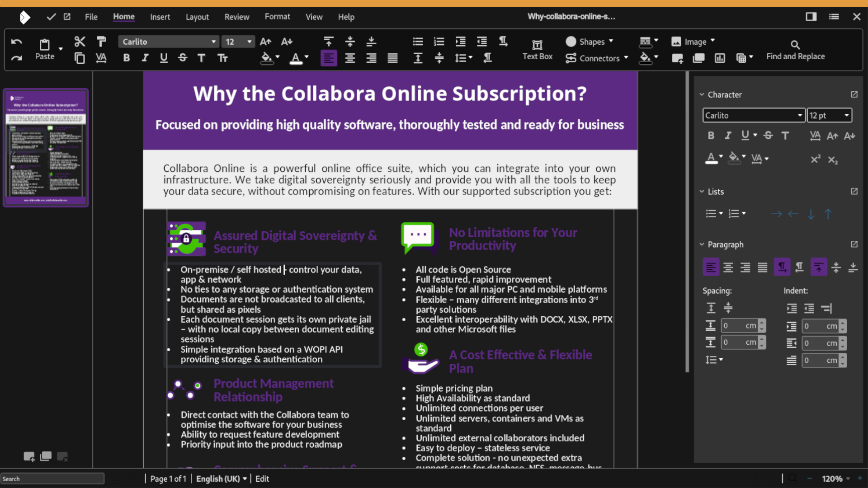This screenshot has height=488, width=868.
Task: Open the Help tab
Action: pyautogui.click(x=346, y=17)
